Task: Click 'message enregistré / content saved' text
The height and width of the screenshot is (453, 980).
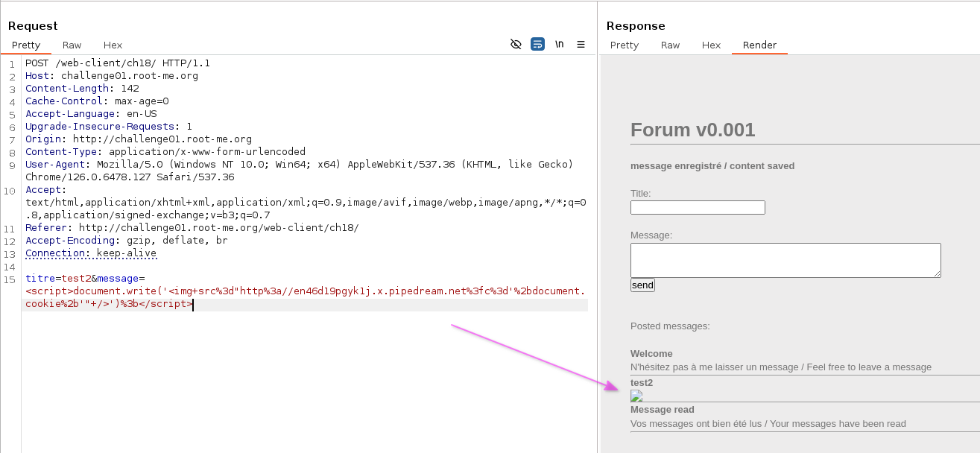Action: pos(712,166)
